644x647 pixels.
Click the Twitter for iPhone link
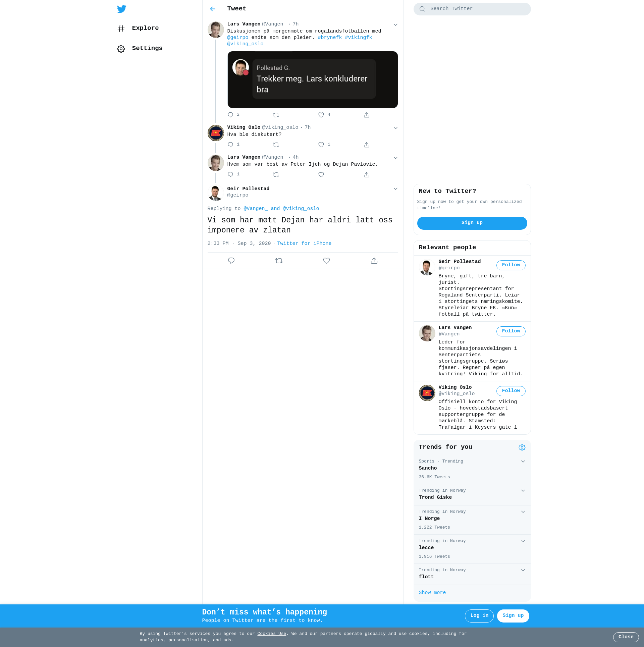point(304,244)
